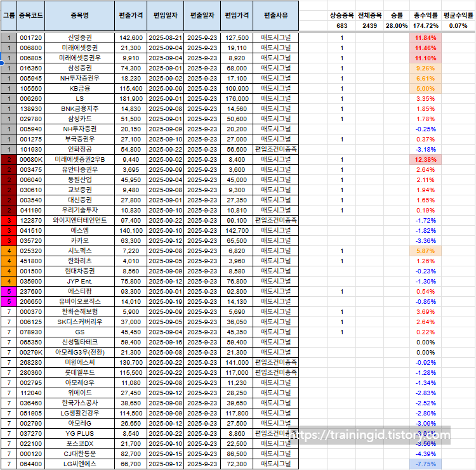Click the 에스엠 name cell
The width and height of the screenshot is (476, 470).
point(79,231)
